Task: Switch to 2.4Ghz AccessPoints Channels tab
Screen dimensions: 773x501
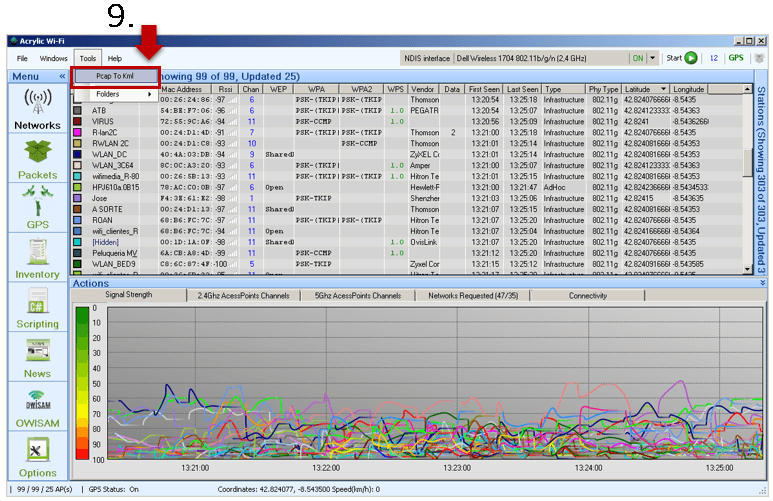Action: point(243,296)
